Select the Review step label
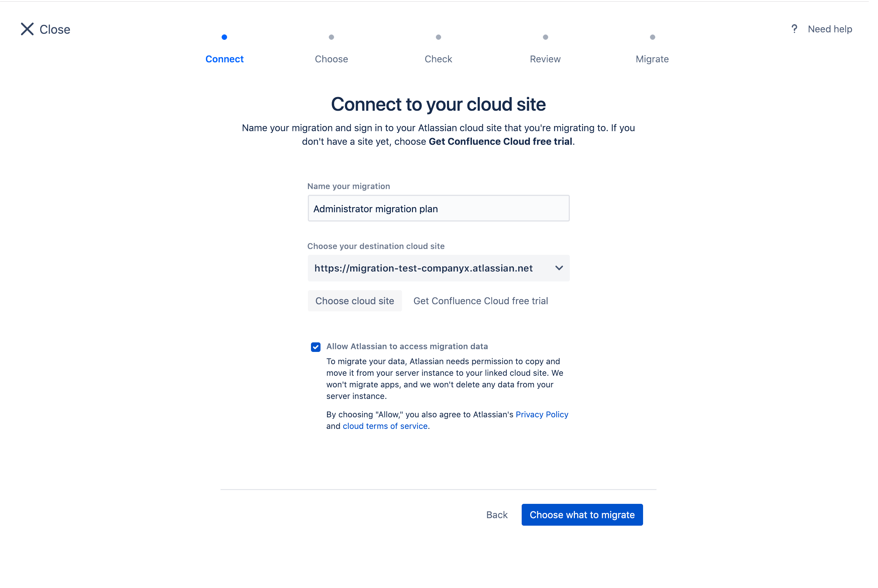The image size is (878, 588). coord(545,59)
